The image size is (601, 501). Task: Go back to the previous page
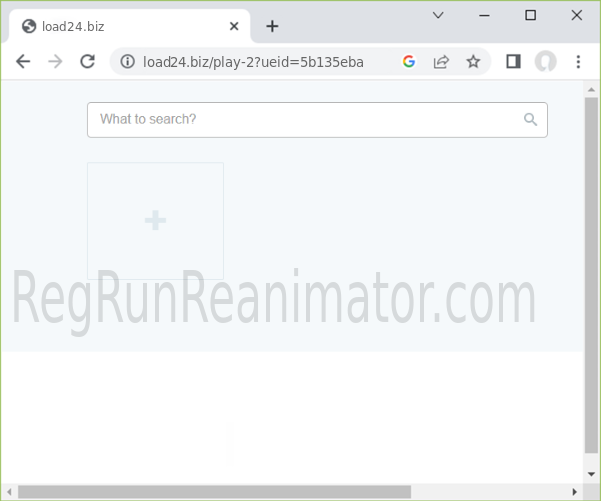[23, 62]
